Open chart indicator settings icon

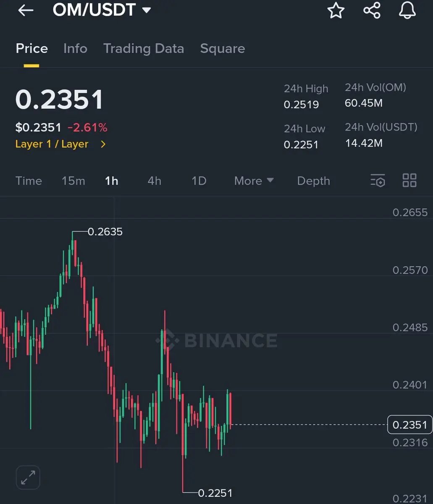[x=378, y=181]
